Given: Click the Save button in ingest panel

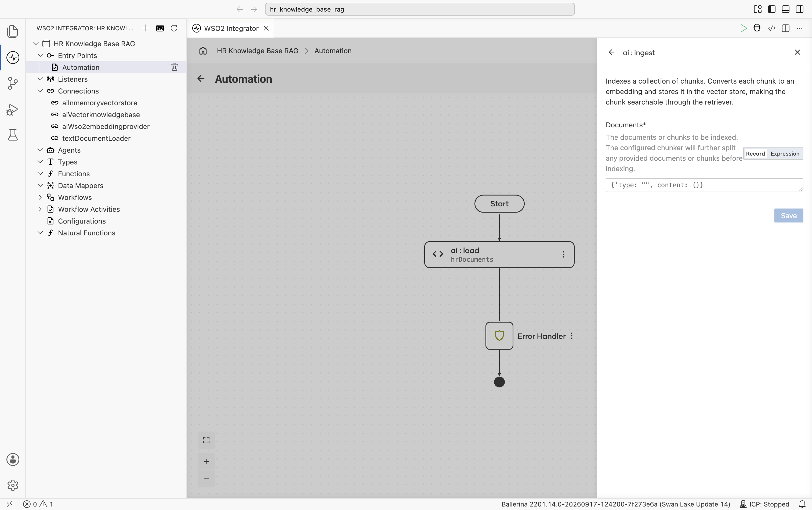Looking at the screenshot, I should [x=788, y=216].
